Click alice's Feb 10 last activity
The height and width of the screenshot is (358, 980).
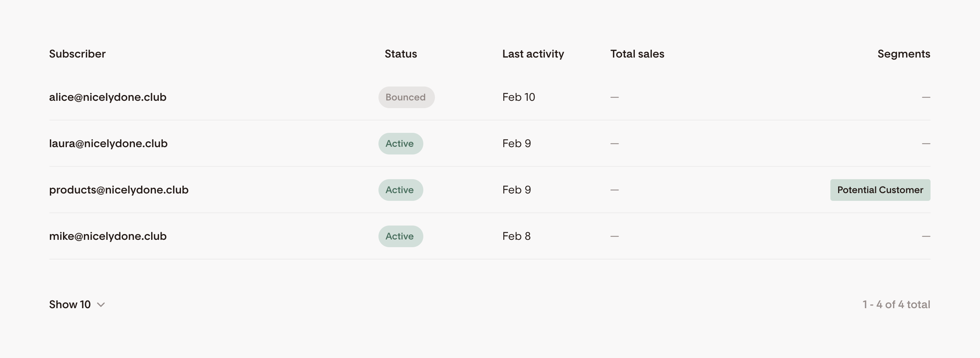518,97
